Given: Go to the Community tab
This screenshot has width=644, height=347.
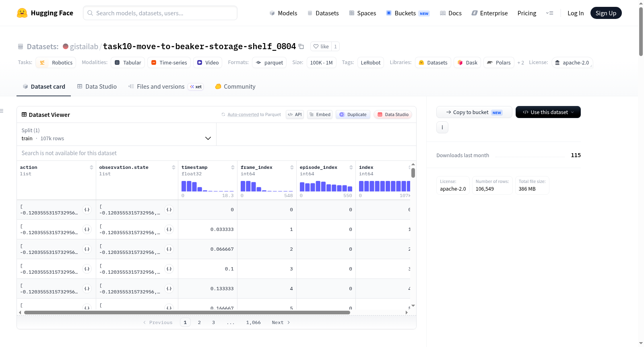Looking at the screenshot, I should [235, 87].
